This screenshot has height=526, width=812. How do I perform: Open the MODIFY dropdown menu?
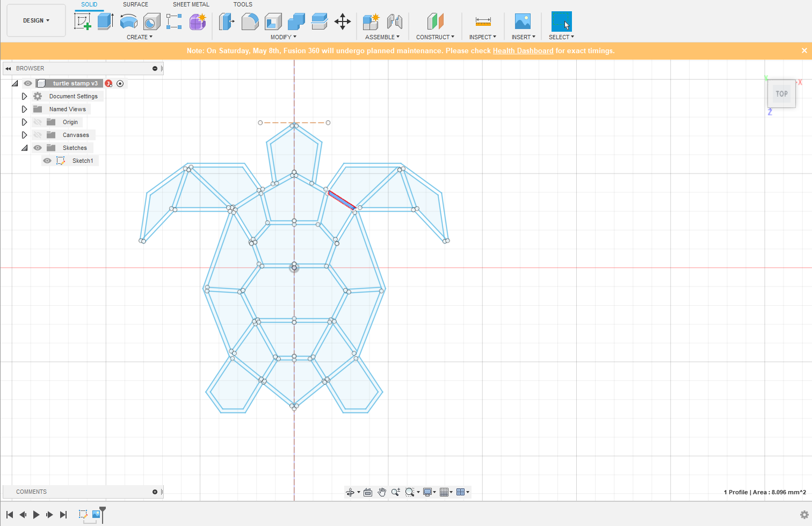pos(283,37)
